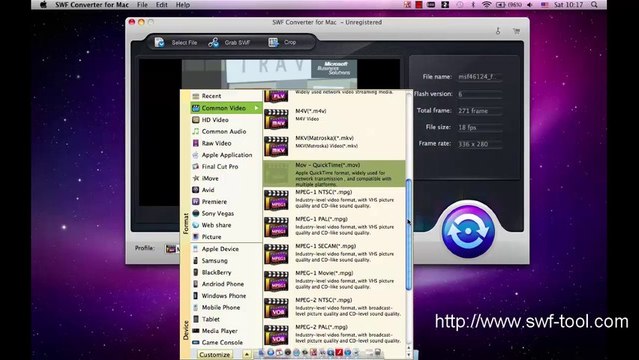Viewport: 639px width, 360px height.
Task: Pick the MPEG-2 NTSC VOB icon
Action: (276, 308)
